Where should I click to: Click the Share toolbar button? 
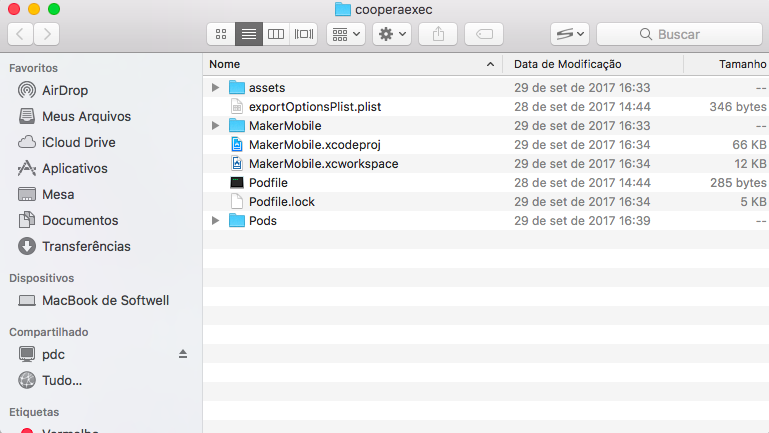pyautogui.click(x=438, y=34)
